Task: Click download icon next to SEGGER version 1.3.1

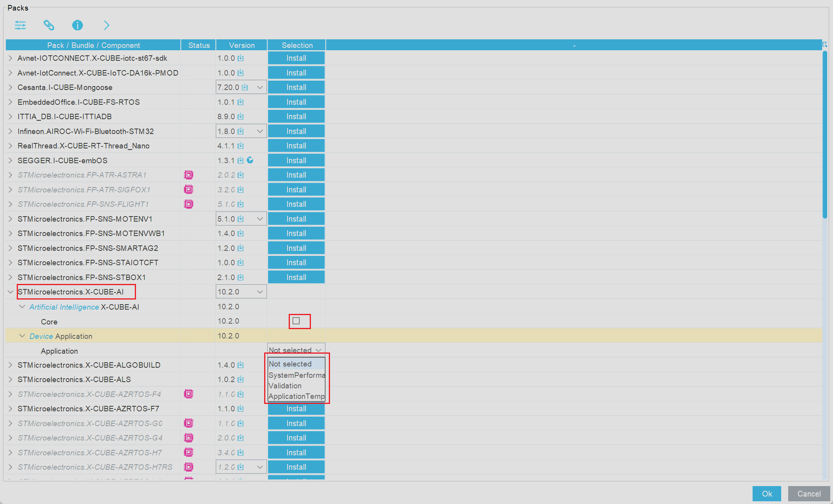Action: (x=241, y=160)
